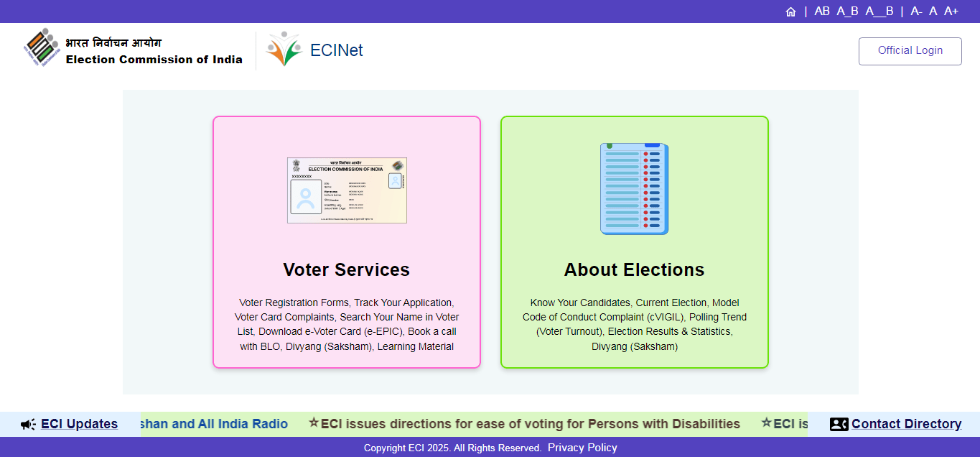
Task: Click the contact card icon beside Contact Directory
Action: click(x=839, y=425)
